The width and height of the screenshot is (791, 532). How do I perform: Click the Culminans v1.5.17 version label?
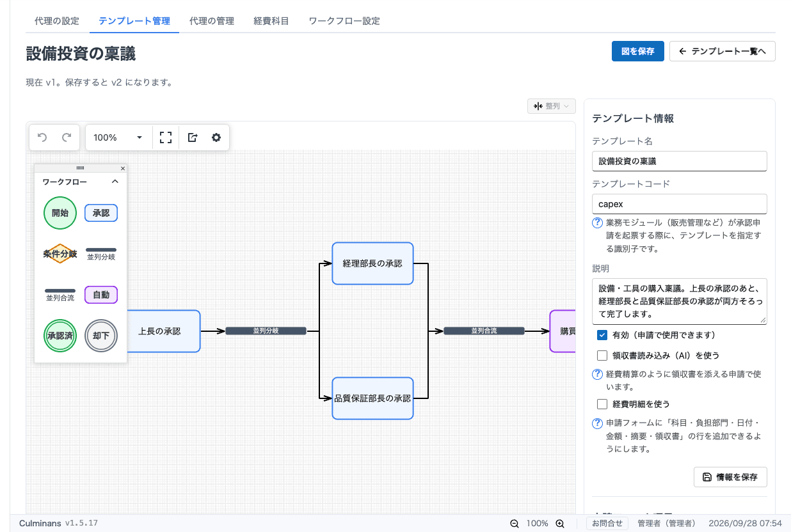(58, 523)
